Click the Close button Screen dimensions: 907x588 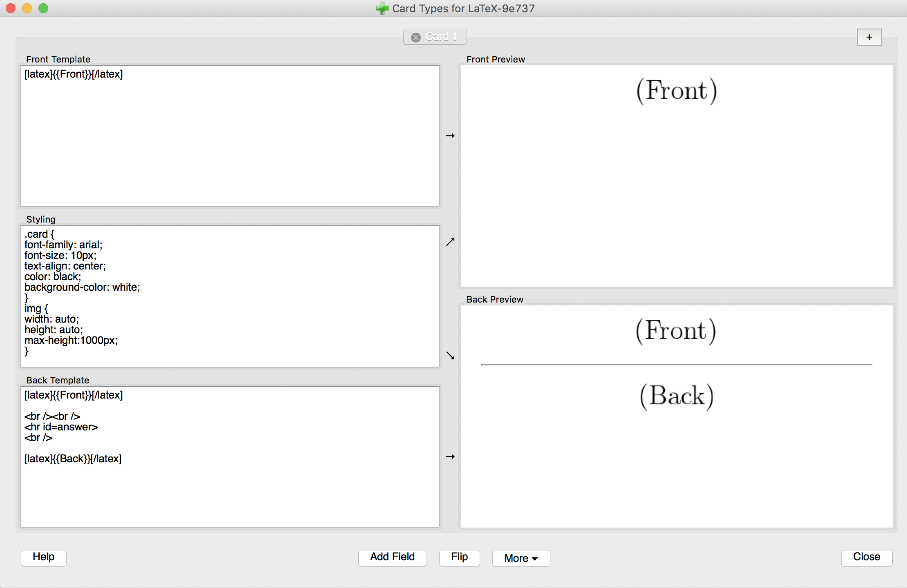tap(867, 556)
